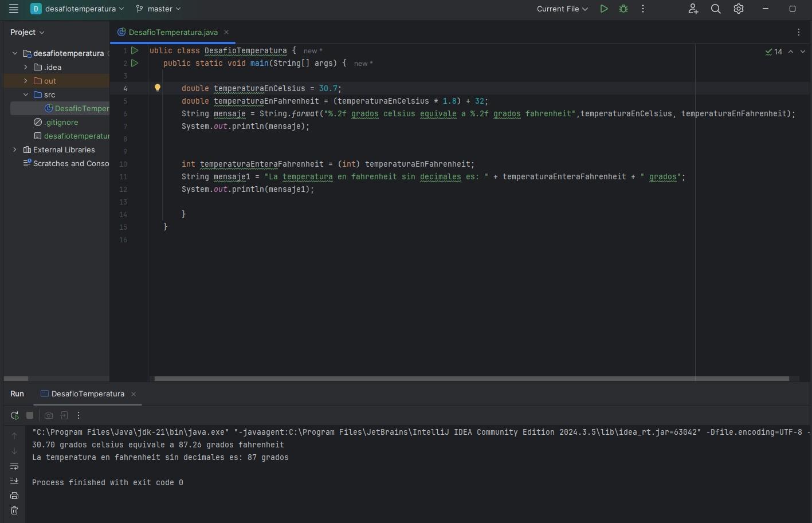
Task: Select the out folder row
Action: click(x=56, y=81)
